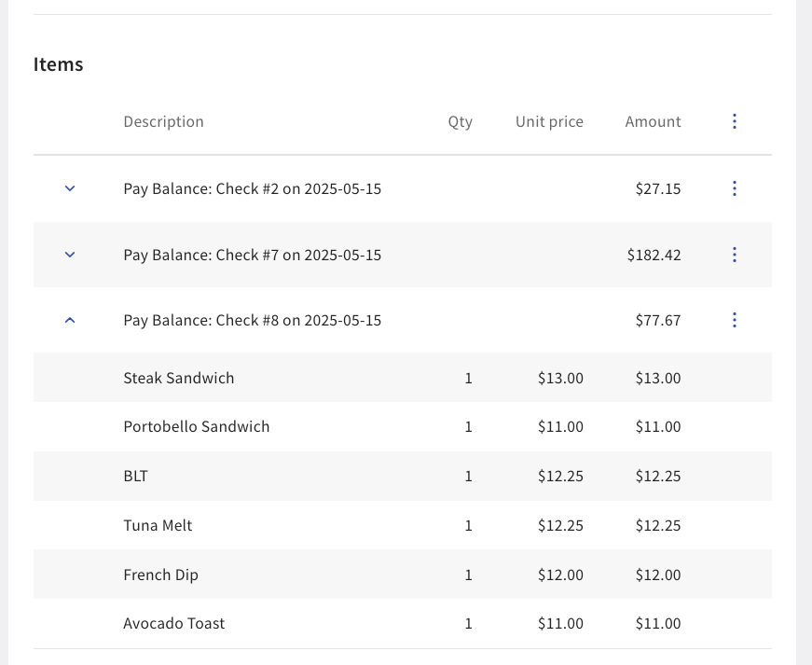
Task: Open the options menu for Check #7
Action: point(735,254)
